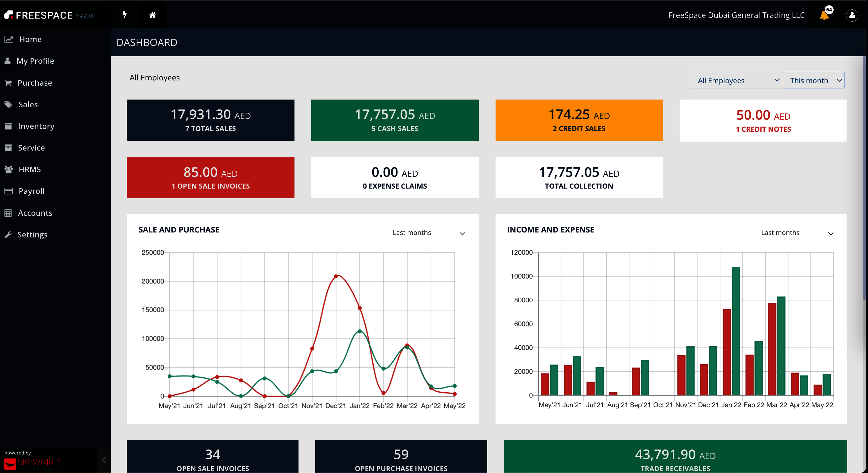868x473 pixels.
Task: Click the Accounts calculator icon in sidebar
Action: [8, 213]
